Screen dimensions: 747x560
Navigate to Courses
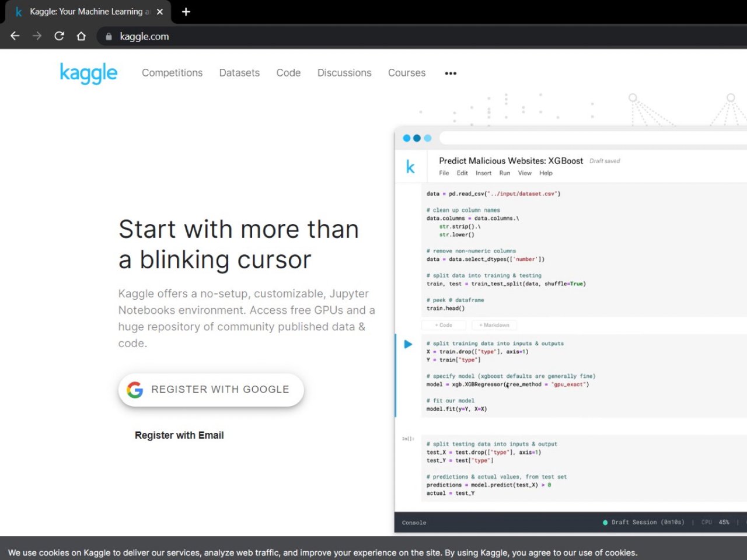[407, 73]
